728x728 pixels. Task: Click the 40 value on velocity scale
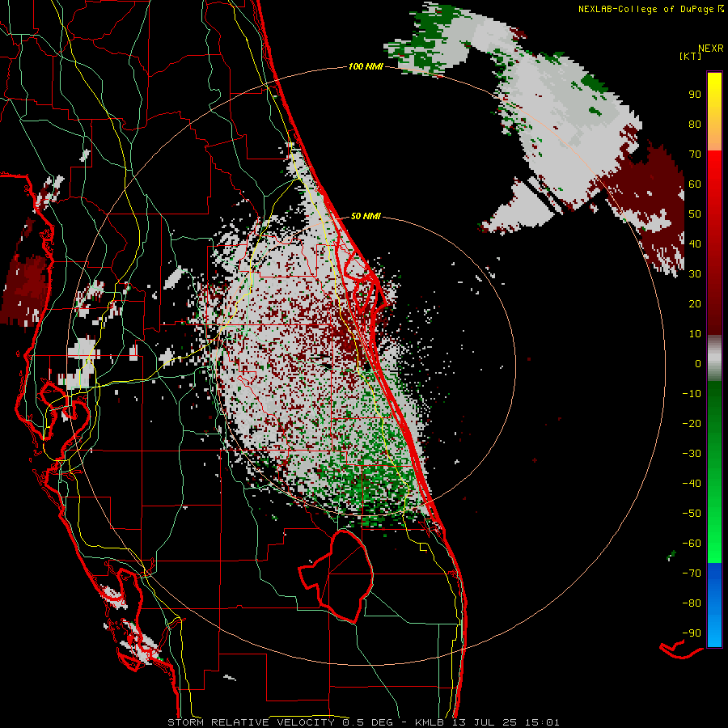tap(695, 243)
